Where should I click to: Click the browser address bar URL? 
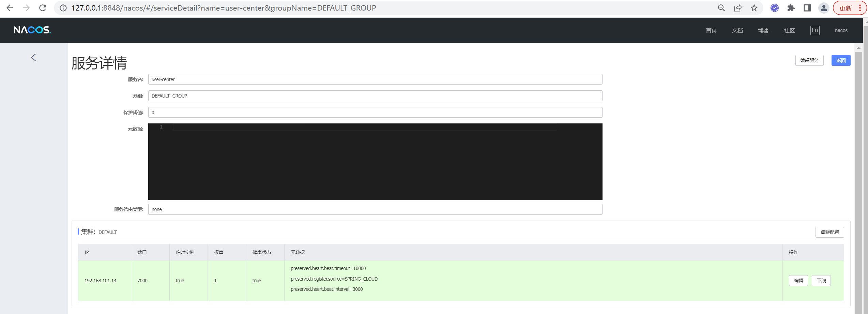point(224,8)
